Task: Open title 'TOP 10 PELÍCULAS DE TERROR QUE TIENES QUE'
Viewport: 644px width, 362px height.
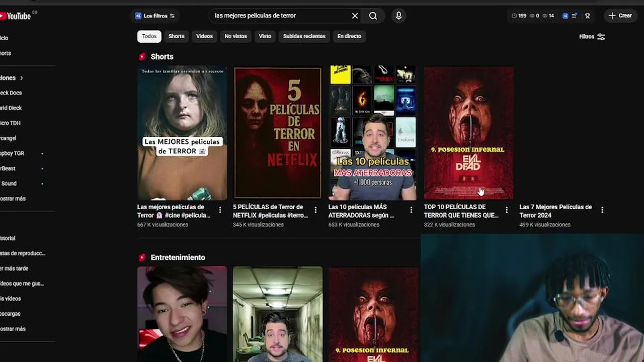Action: click(461, 211)
